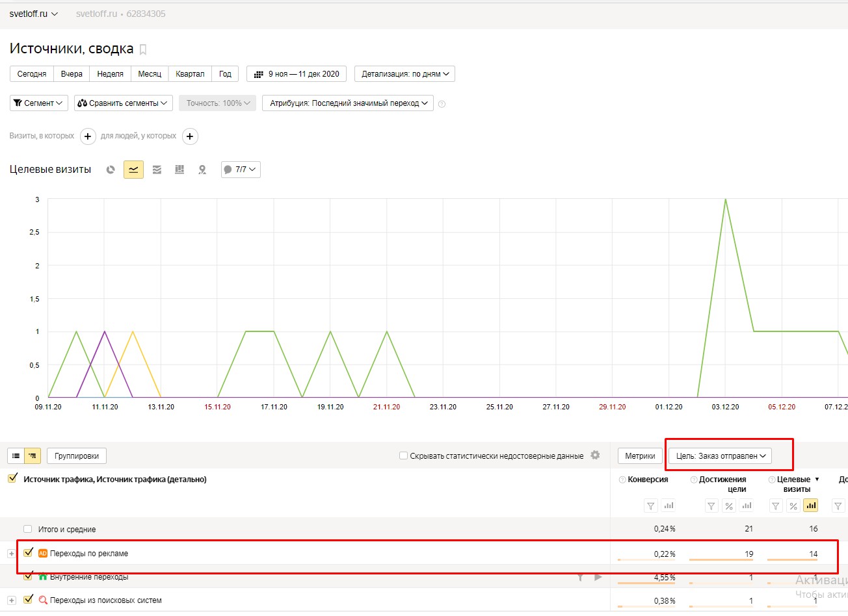Select the column chart view icon
The image size is (848, 616).
(x=179, y=170)
